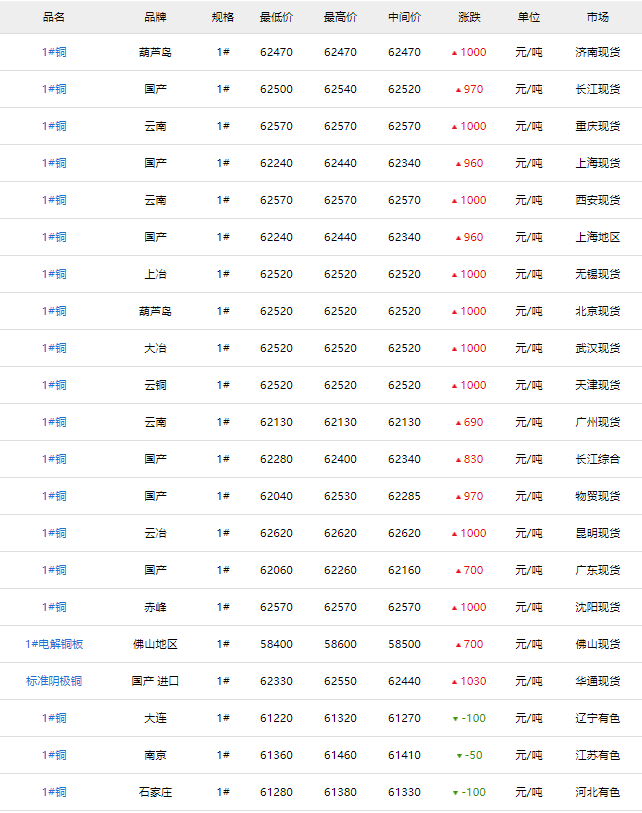The image size is (642, 813).
Task: Click the red up arrow beside 1030
Action: [x=454, y=682]
